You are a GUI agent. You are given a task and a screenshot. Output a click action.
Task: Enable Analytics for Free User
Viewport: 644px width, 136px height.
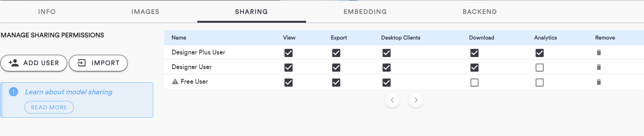pos(540,83)
